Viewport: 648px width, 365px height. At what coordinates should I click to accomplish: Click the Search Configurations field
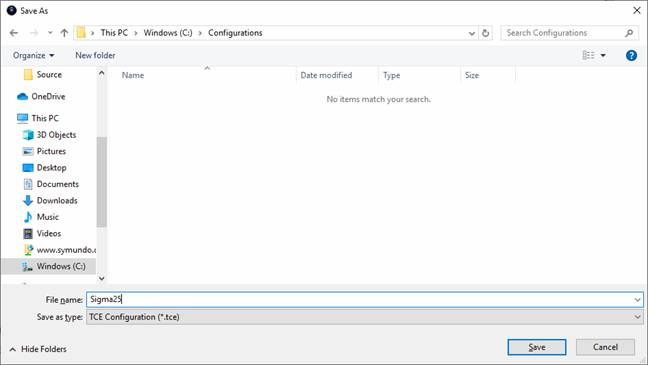[x=565, y=33]
